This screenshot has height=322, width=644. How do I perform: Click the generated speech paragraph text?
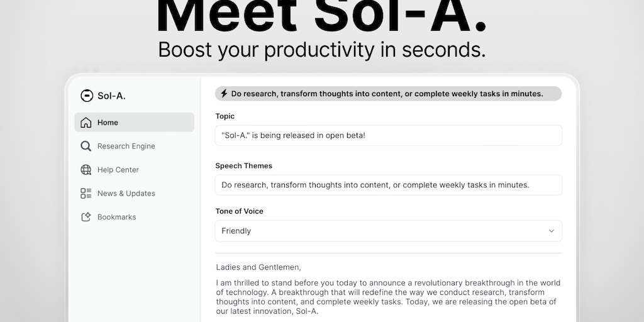[388, 297]
